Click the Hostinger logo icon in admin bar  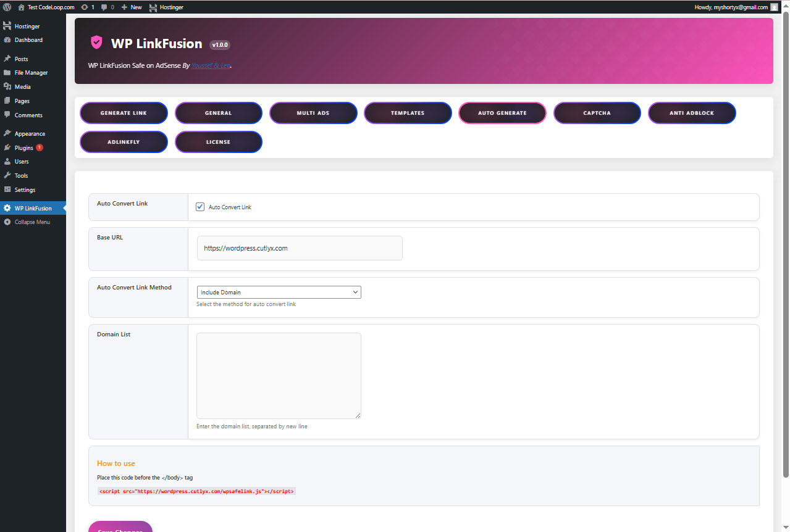coord(153,7)
